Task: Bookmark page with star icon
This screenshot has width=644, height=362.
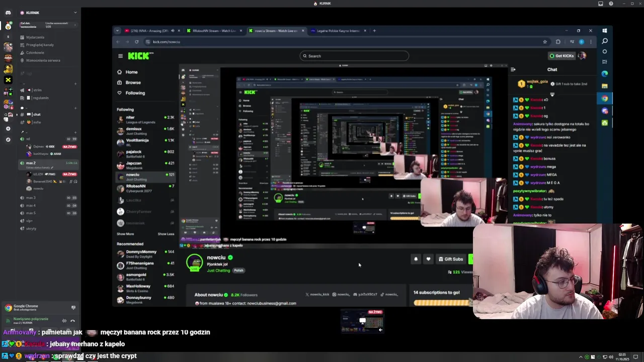Action: coord(545,42)
